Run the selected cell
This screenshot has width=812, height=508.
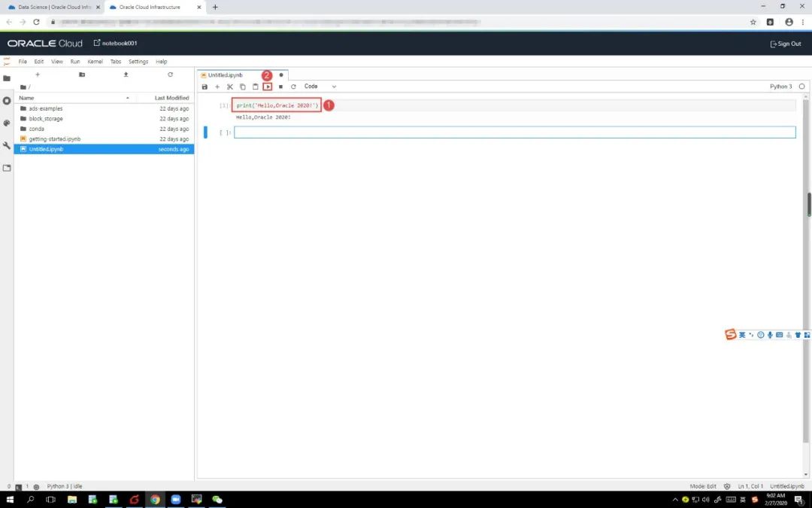(267, 87)
